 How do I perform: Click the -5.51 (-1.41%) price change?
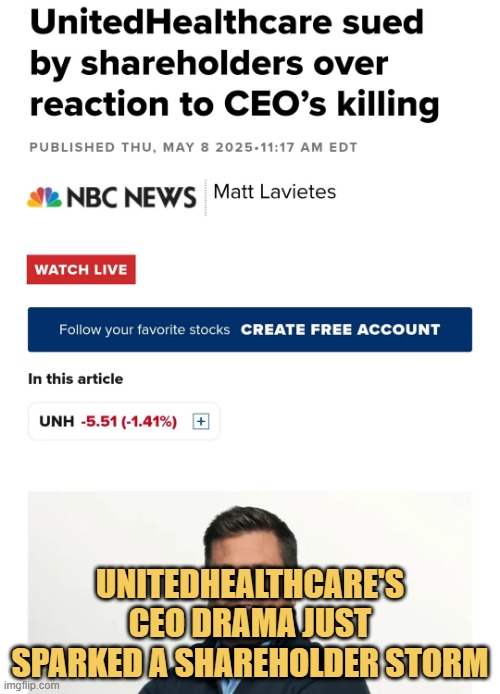129,421
